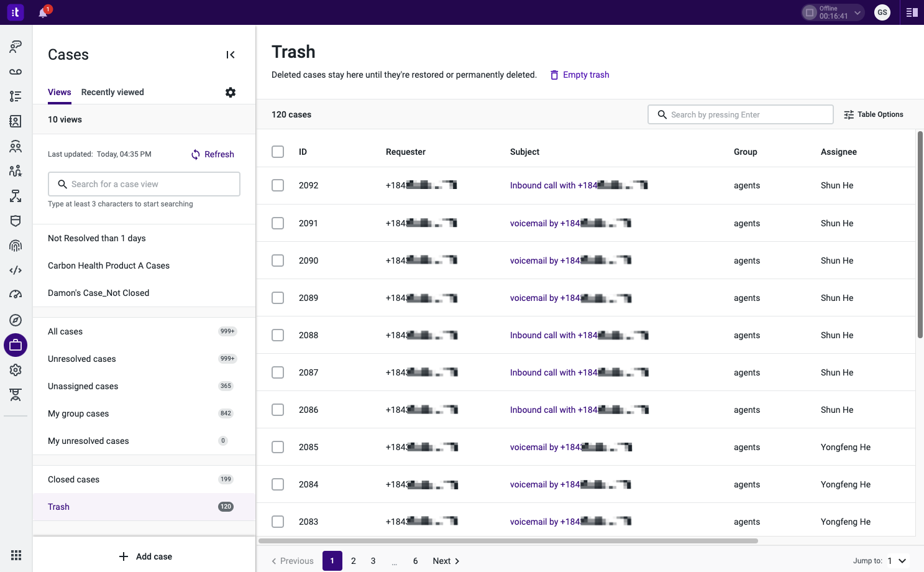Open the Unresolved cases view

point(144,359)
